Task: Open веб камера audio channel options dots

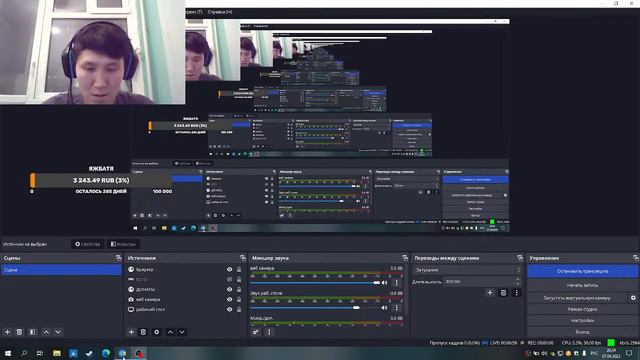Action: pos(396,282)
